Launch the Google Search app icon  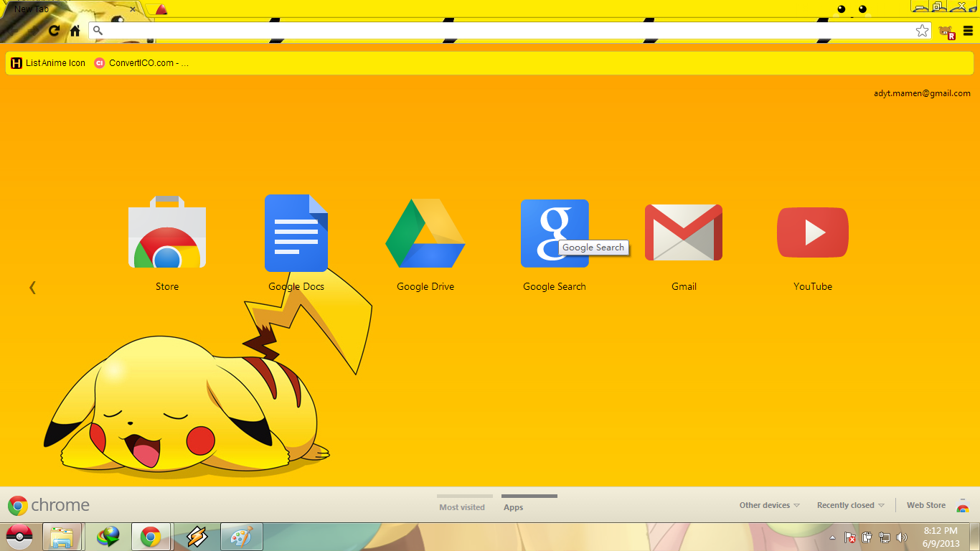555,233
